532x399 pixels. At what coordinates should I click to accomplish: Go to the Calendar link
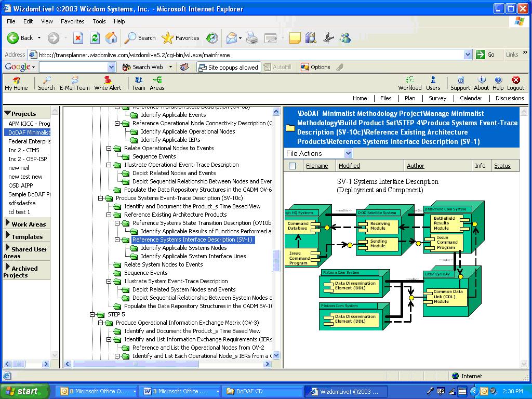coord(471,98)
